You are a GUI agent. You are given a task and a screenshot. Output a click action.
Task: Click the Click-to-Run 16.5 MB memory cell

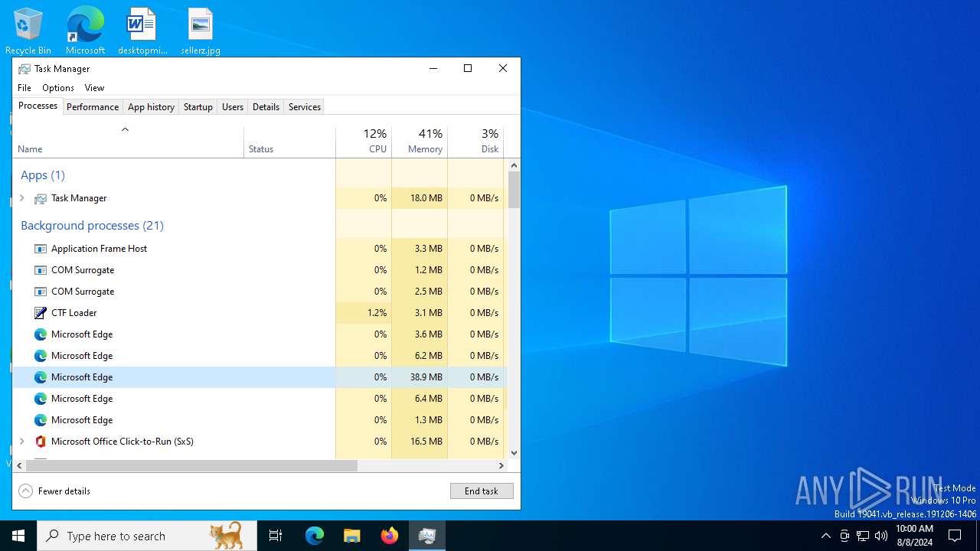[x=420, y=442]
